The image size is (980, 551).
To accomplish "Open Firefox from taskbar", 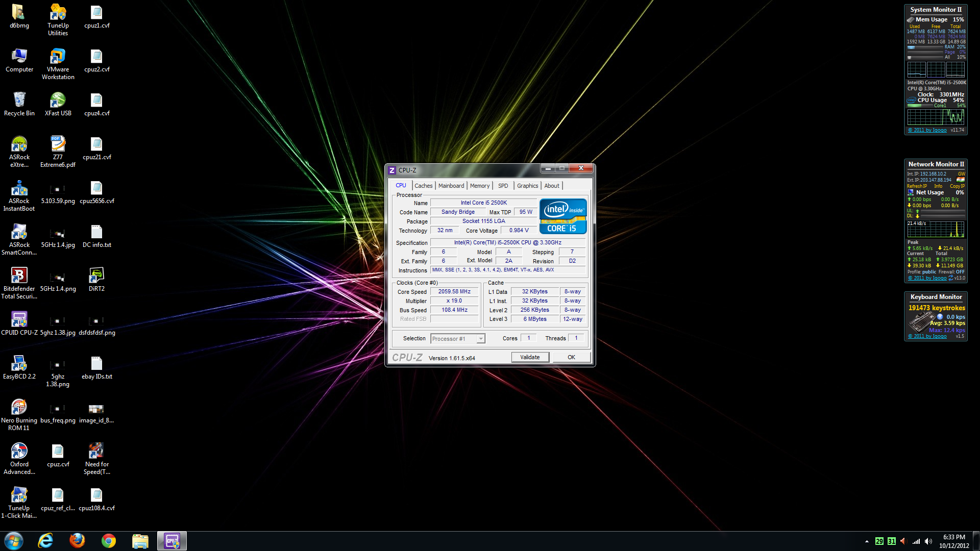I will point(77,541).
